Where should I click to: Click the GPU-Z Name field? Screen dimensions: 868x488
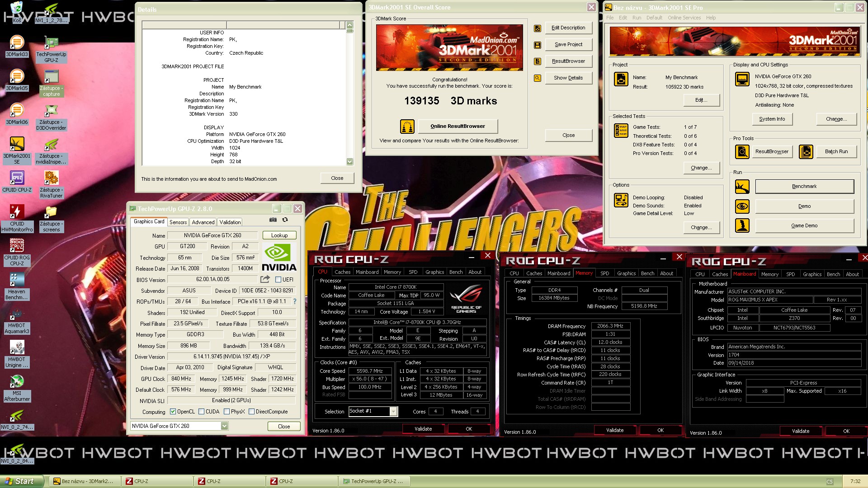212,235
